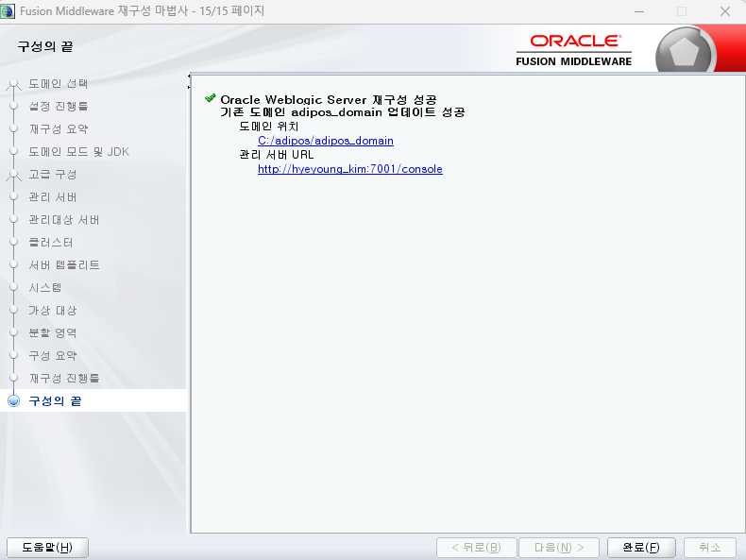Click the step circle next to 클러스터
The width and height of the screenshot is (746, 560).
pyautogui.click(x=14, y=243)
